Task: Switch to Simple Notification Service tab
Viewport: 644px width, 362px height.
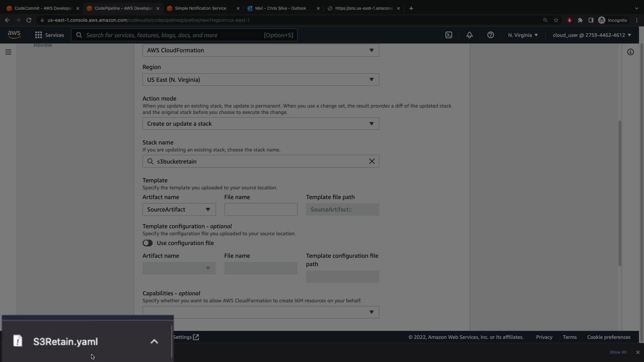Action: pos(200,8)
